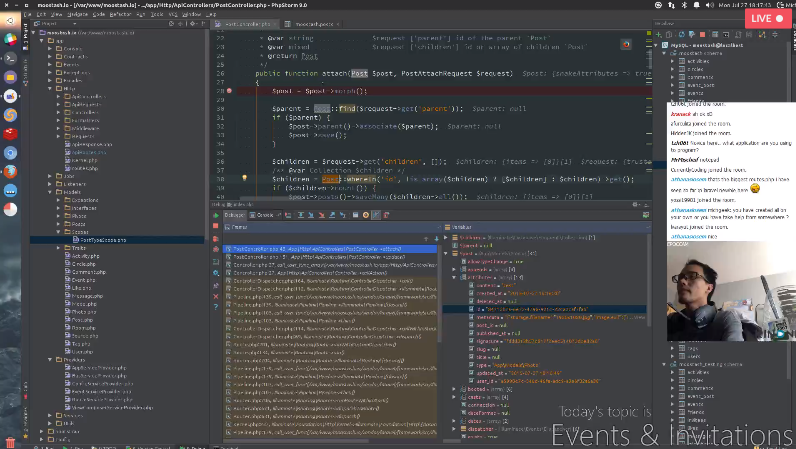Switch to mooctash.posts editor tab
The image size is (796, 449).
pos(312,24)
